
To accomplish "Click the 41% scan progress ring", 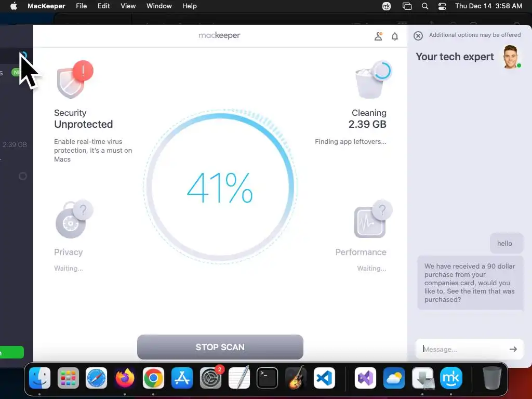I will point(220,187).
